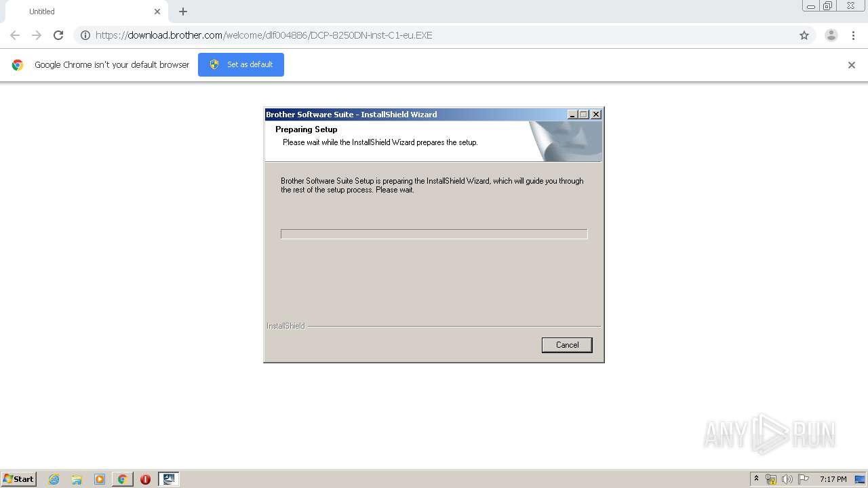The image size is (868, 488).
Task: Click the browser back arrow
Action: 15,35
